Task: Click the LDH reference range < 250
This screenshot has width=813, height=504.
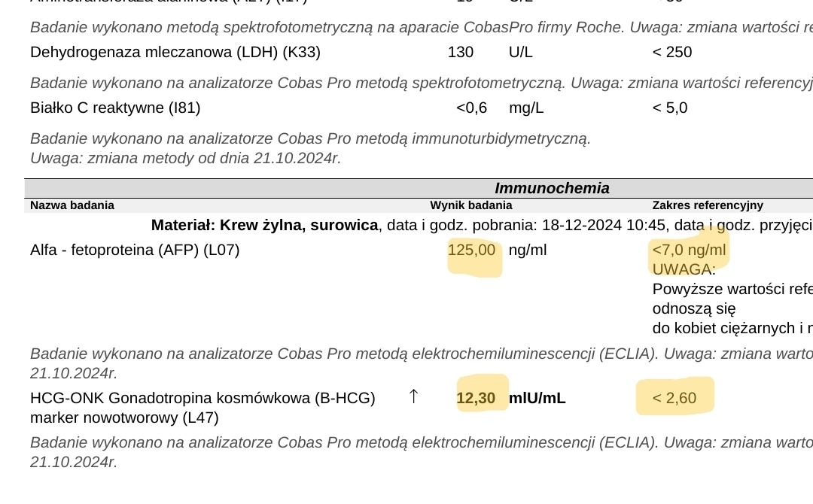Action: pyautogui.click(x=672, y=52)
